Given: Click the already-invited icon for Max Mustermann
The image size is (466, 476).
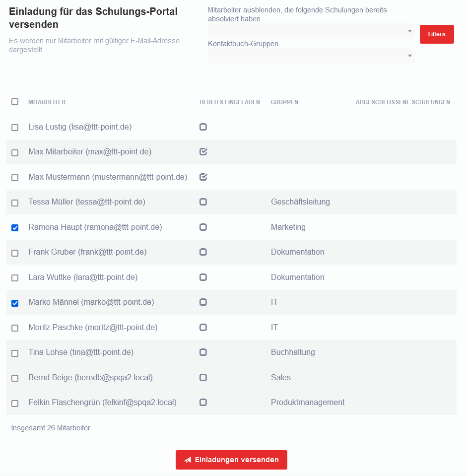Looking at the screenshot, I should tap(203, 177).
